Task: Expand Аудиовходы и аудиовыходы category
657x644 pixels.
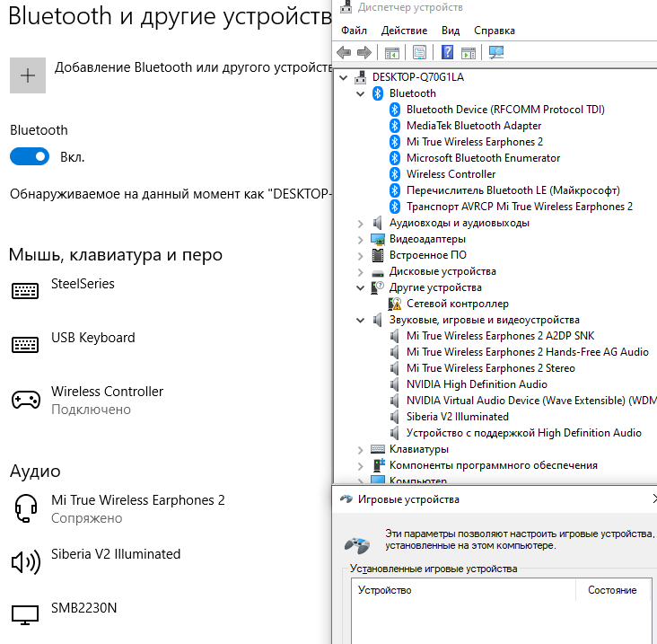Action: pos(360,224)
